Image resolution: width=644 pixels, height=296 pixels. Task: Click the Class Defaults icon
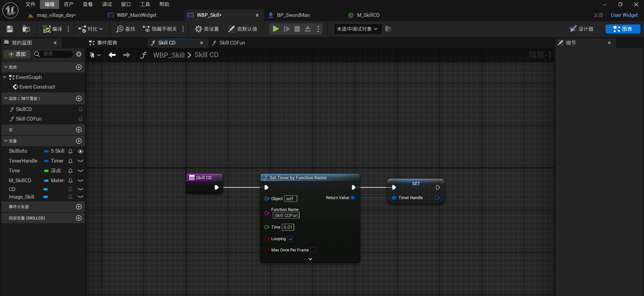[232, 29]
